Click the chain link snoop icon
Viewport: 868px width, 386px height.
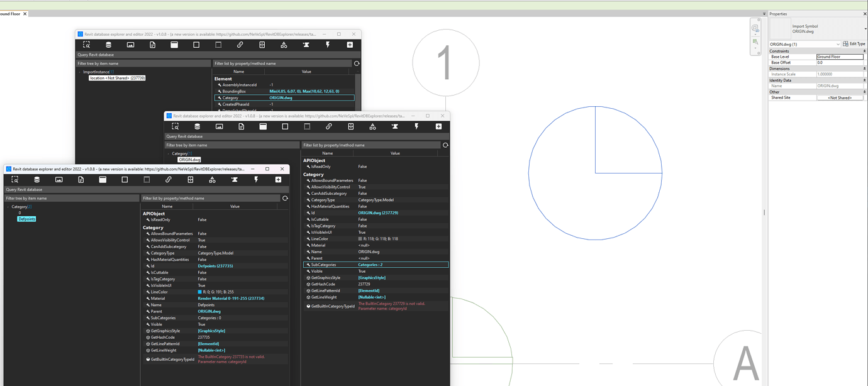[169, 179]
